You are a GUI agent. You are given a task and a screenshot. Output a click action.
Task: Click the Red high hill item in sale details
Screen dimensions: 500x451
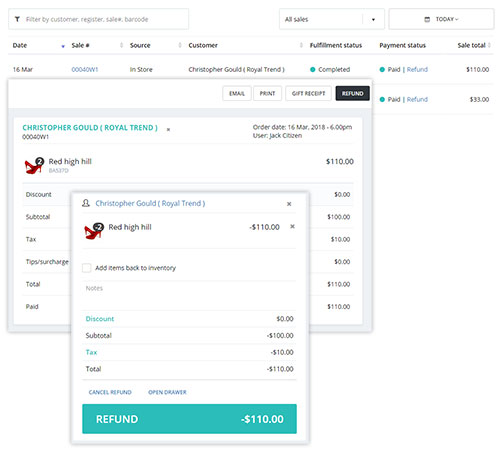70,162
